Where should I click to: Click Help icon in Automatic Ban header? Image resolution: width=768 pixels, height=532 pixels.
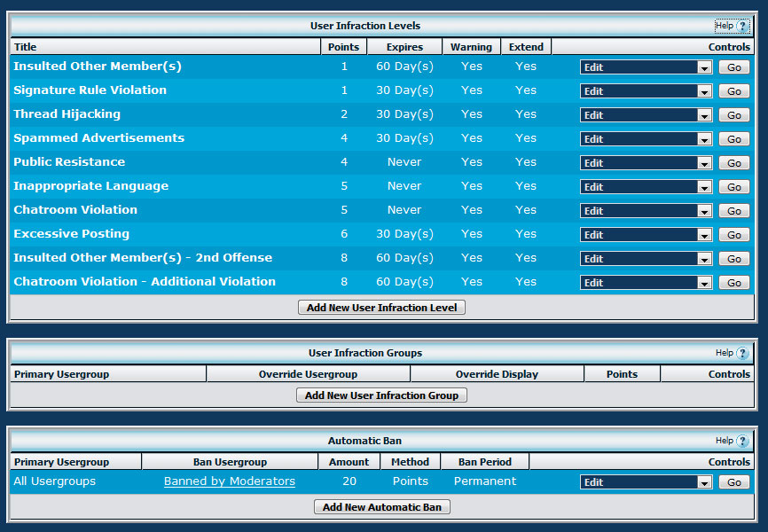pyautogui.click(x=742, y=441)
